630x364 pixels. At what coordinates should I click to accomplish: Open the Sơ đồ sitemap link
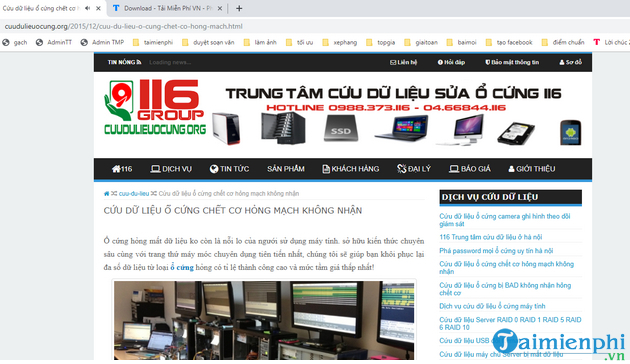[571, 62]
